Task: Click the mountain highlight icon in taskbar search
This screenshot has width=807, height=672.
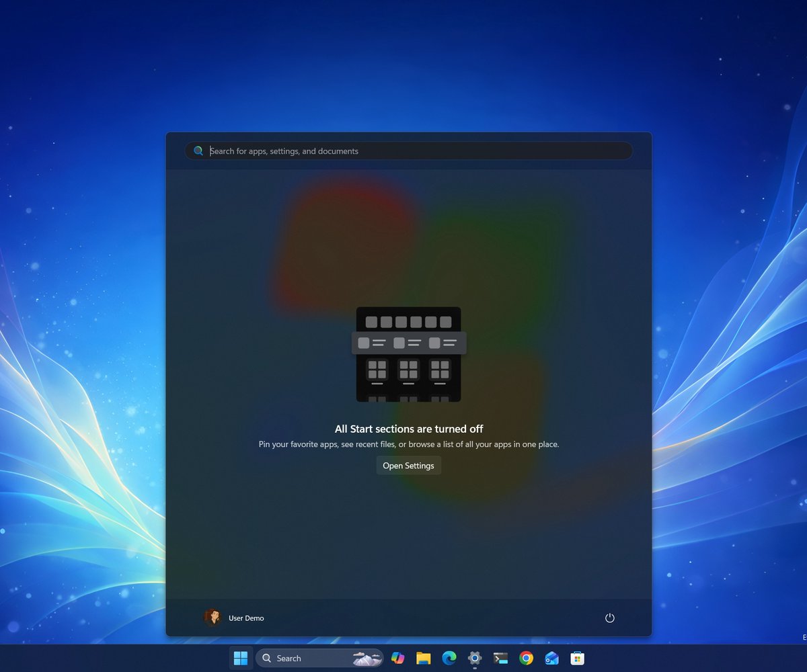Action: (x=367, y=659)
